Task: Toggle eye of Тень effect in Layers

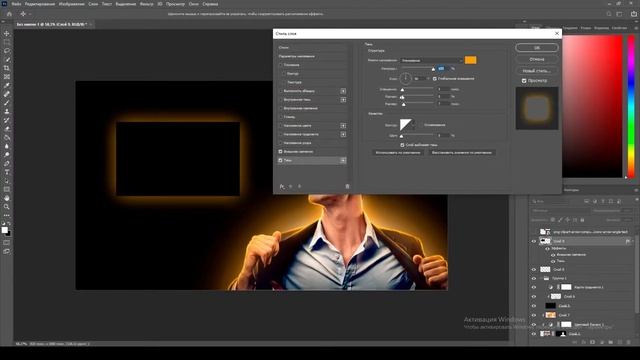Action: click(x=553, y=261)
